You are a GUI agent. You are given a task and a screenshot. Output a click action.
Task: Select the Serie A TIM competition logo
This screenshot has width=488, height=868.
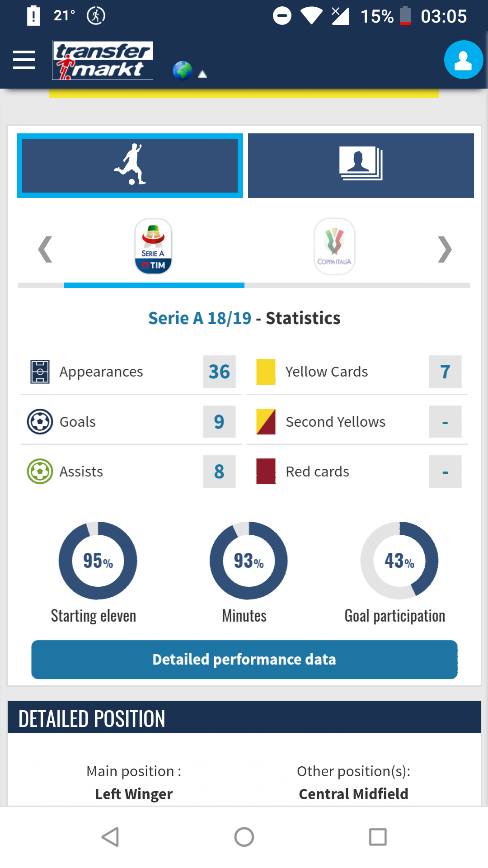(x=154, y=246)
